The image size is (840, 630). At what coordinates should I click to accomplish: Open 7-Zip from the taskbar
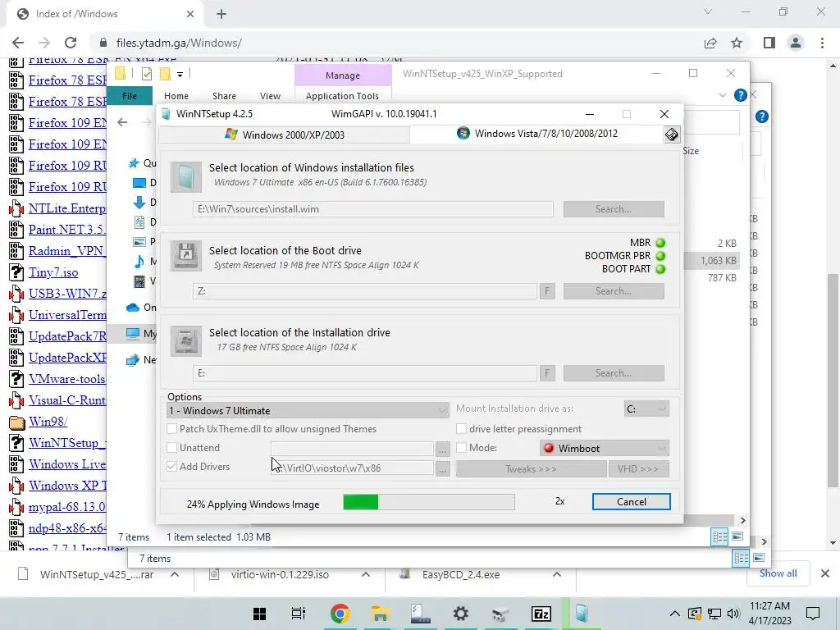coord(541,614)
